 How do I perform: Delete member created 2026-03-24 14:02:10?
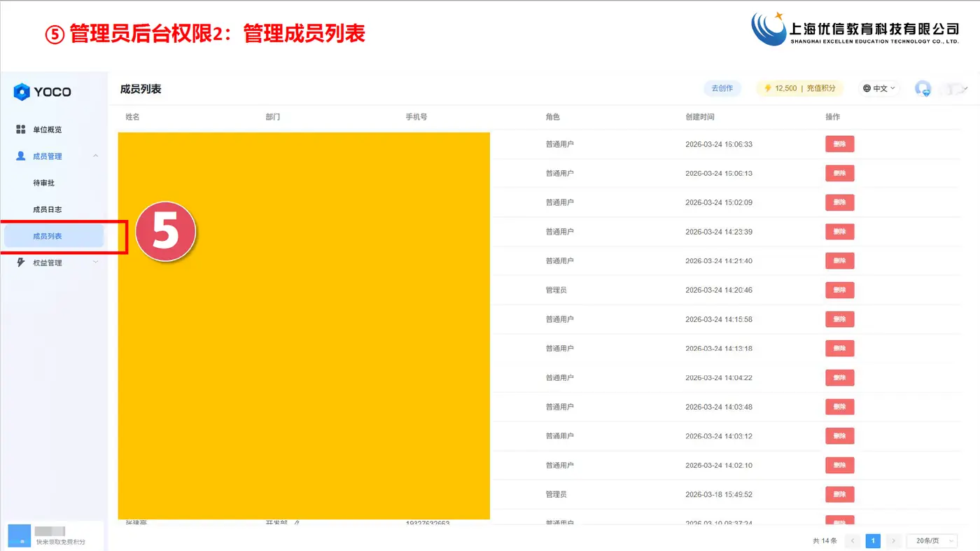(840, 466)
